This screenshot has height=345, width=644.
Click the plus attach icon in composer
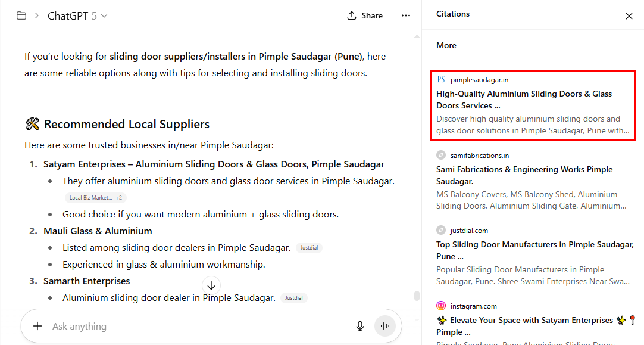point(37,326)
